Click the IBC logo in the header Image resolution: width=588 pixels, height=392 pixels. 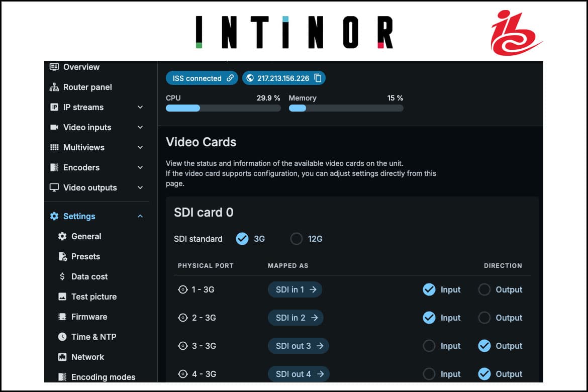click(516, 33)
